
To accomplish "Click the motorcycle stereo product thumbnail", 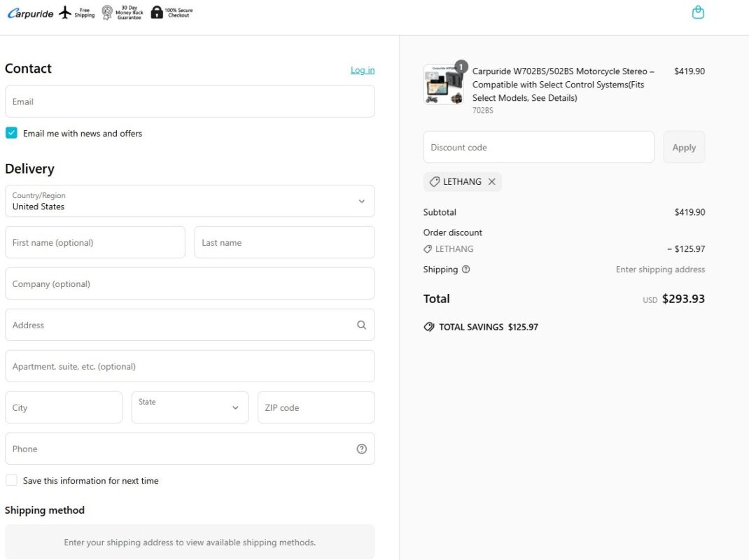I will pos(443,85).
